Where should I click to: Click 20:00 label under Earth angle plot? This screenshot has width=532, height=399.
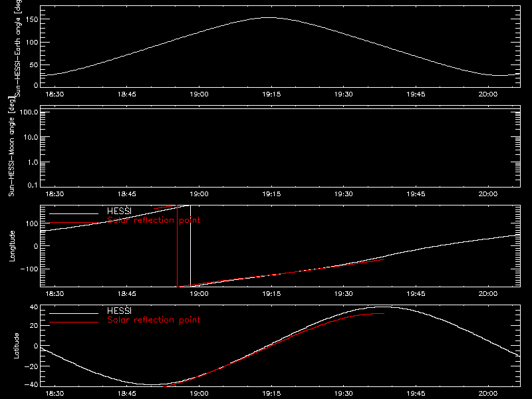pos(488,94)
